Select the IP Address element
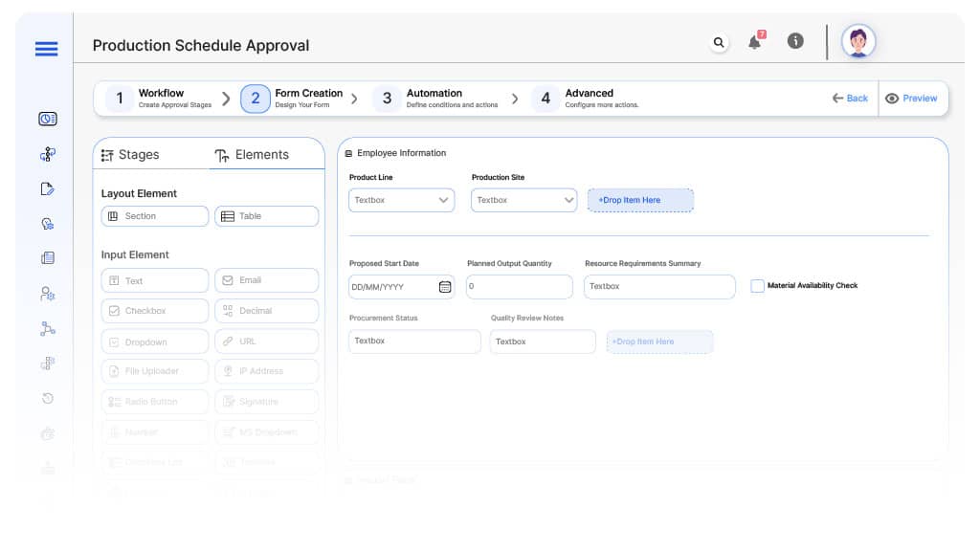980x551 pixels. click(267, 371)
